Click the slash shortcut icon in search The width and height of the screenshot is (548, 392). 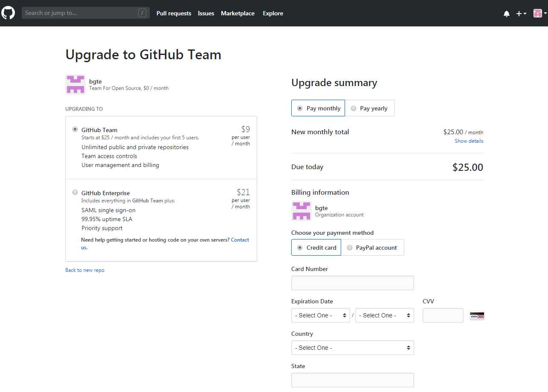point(142,13)
